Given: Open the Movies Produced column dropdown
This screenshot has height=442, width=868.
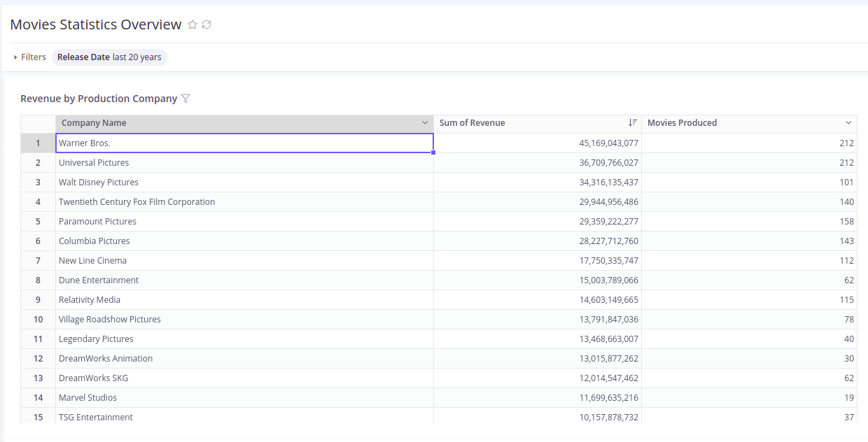Looking at the screenshot, I should [848, 122].
